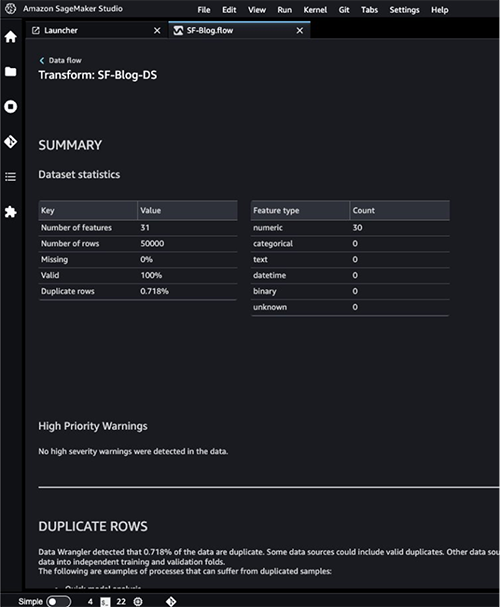Open the Kernel menu

pyautogui.click(x=315, y=10)
